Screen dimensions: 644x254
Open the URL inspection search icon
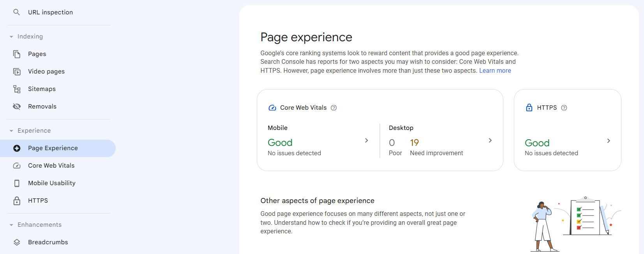16,12
